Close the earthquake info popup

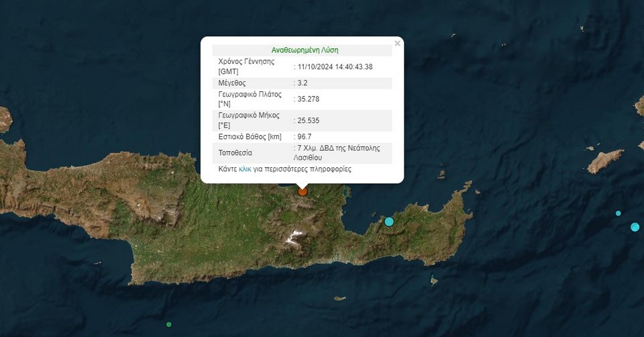tap(397, 43)
